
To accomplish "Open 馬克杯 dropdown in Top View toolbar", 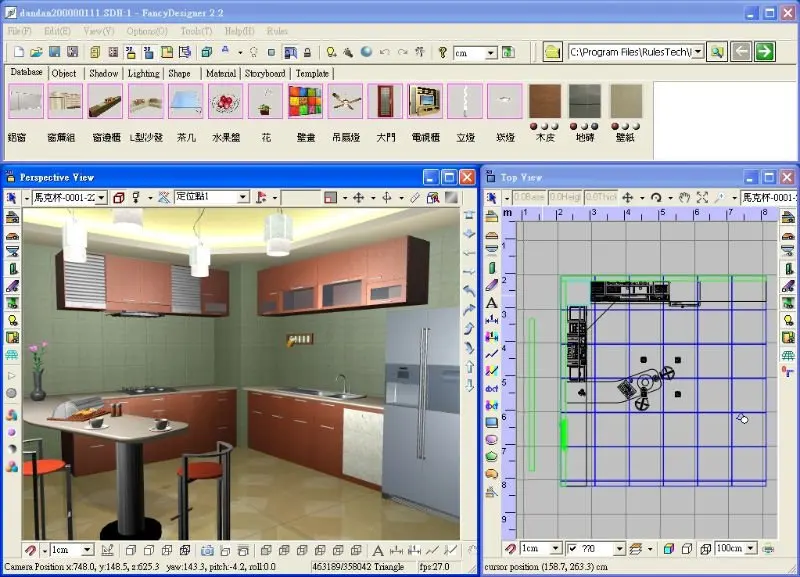I will [768, 197].
